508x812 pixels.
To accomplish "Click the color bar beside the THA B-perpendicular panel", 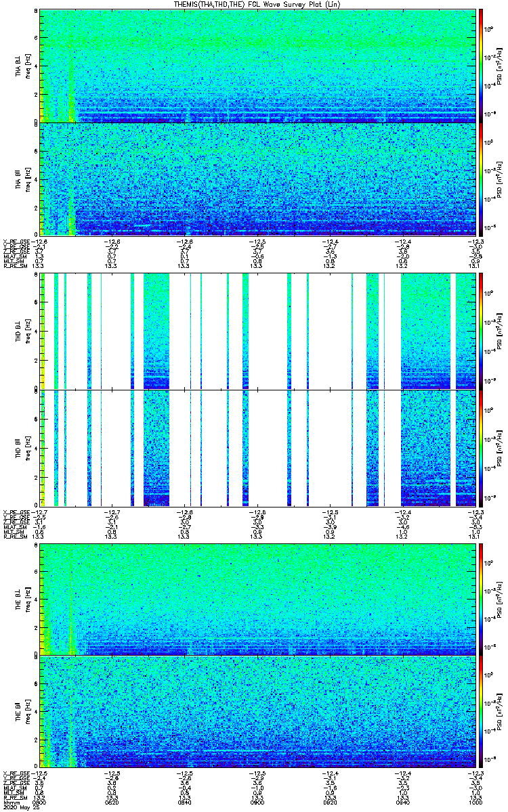I will tap(482, 66).
